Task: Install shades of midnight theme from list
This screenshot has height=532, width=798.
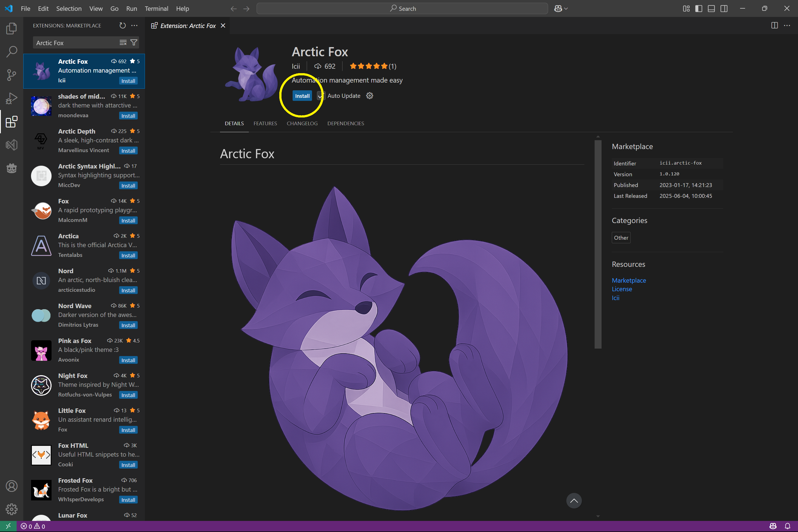Action: coord(128,116)
